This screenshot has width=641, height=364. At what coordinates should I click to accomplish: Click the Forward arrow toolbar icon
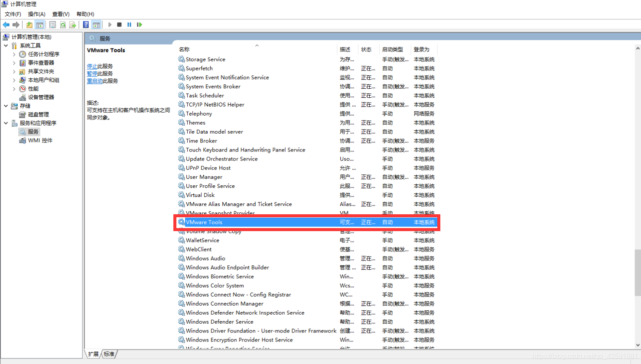pos(16,25)
